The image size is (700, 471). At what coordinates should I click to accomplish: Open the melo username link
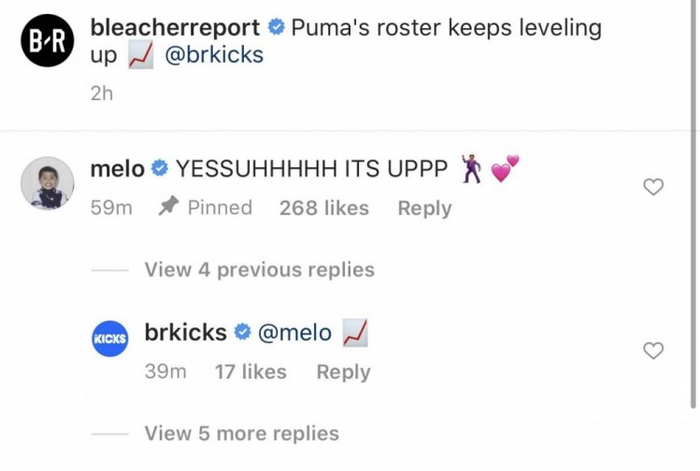coord(117,169)
